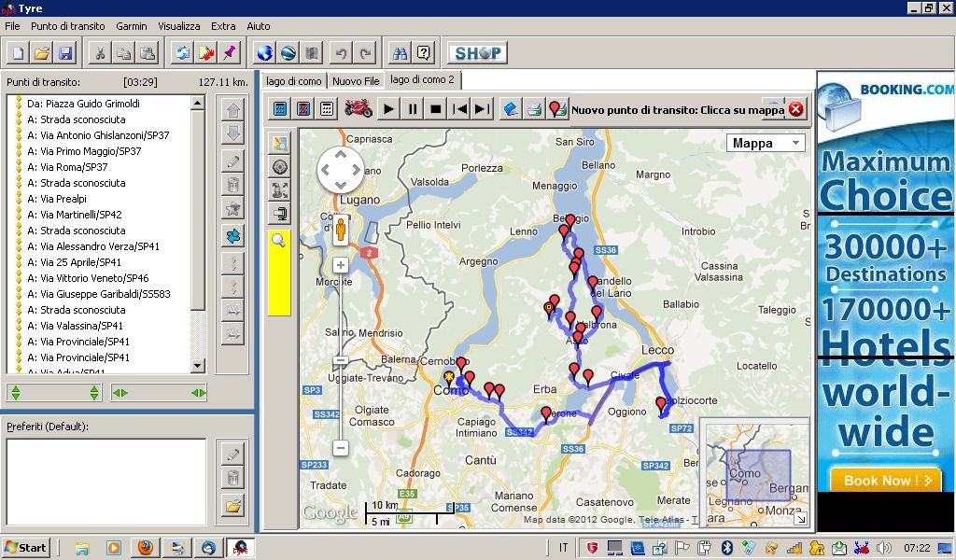Image resolution: width=956 pixels, height=560 pixels.
Task: Close the new waypoint prompt with red X
Action: pos(795,109)
